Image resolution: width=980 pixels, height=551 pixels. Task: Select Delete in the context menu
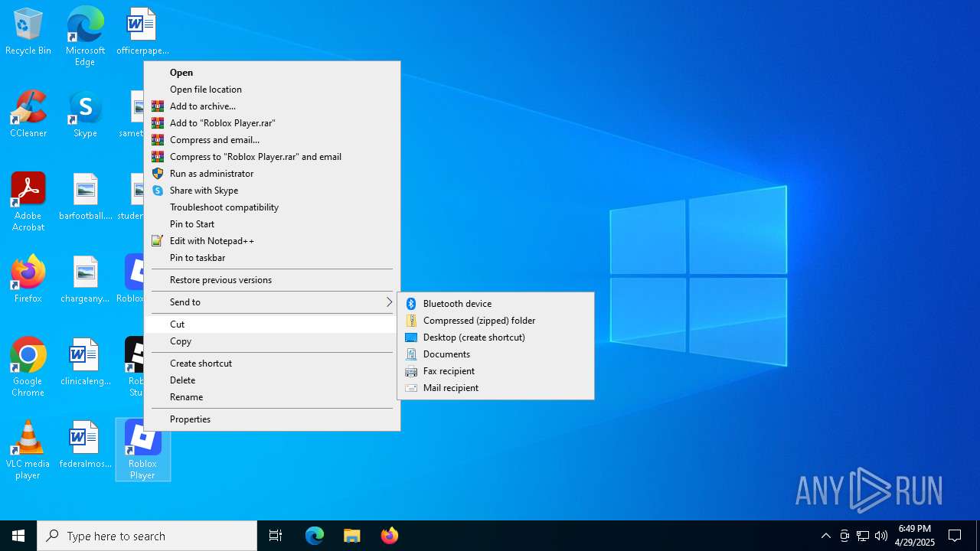(x=272, y=380)
